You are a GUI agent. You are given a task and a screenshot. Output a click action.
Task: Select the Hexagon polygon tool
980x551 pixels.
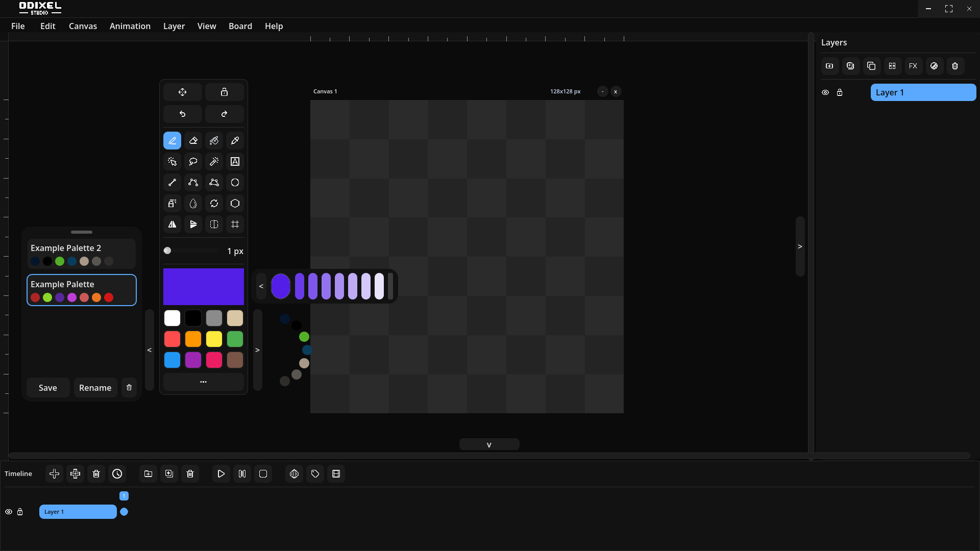(x=235, y=204)
